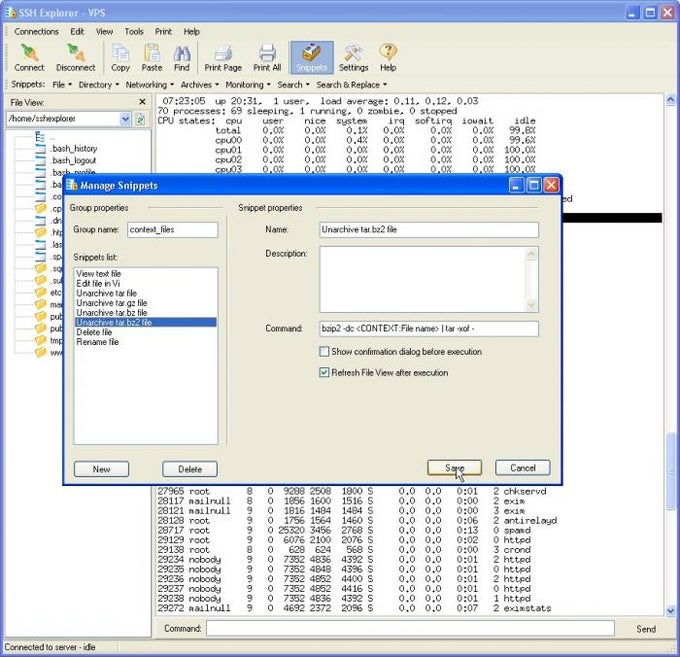This screenshot has width=680, height=657.
Task: Click the Cancel button
Action: 523,467
